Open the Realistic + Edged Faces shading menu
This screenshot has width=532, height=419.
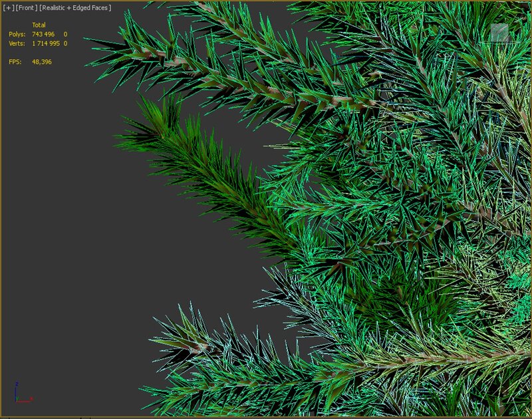point(75,7)
